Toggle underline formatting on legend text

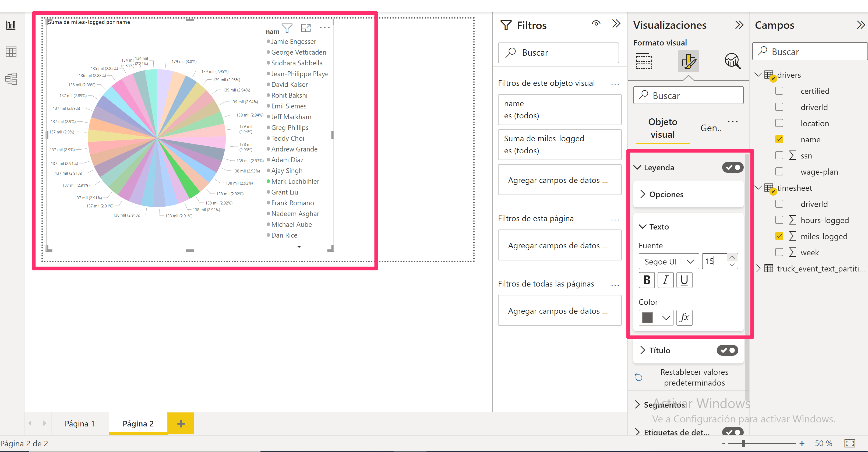684,280
